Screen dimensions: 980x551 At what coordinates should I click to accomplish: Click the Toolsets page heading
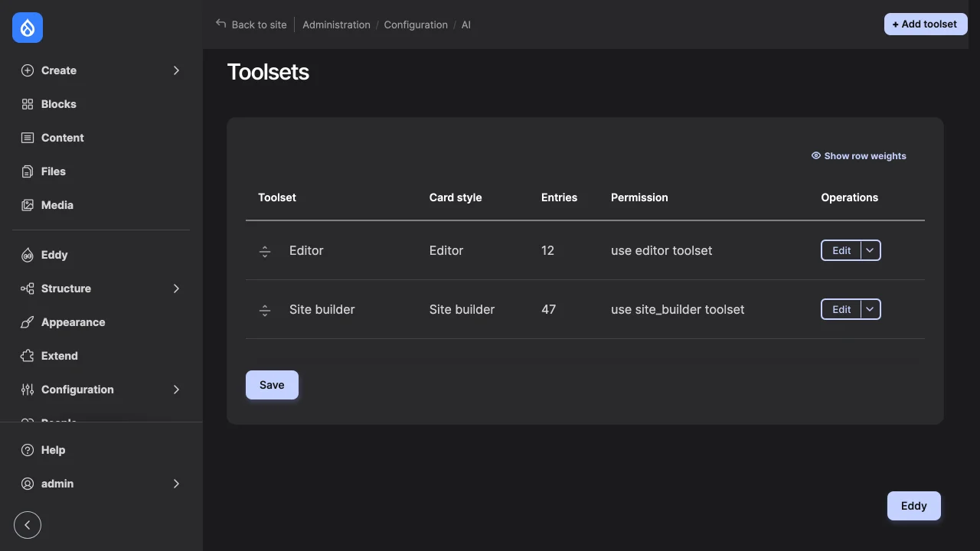pyautogui.click(x=268, y=72)
